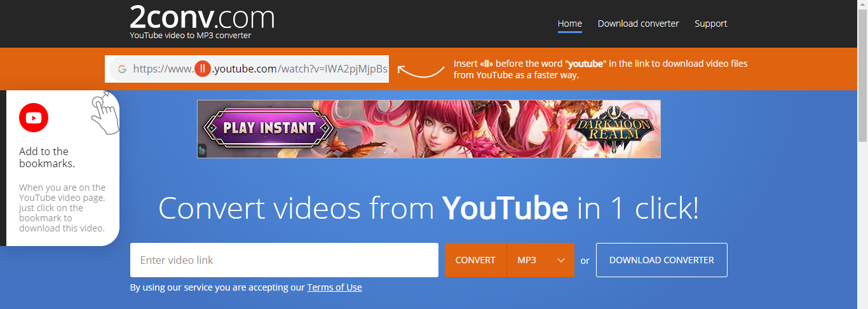Click the YouTube video to MP3 converter tagline
Screen dimensions: 868x309
(191, 36)
